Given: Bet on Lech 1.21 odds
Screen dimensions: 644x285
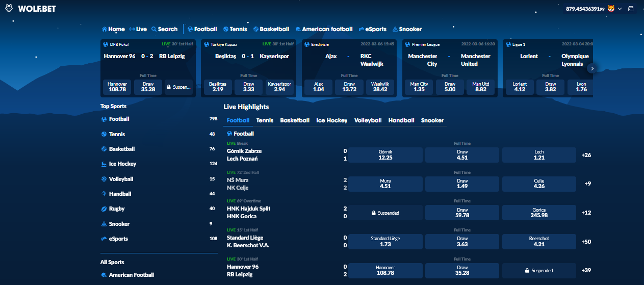Looking at the screenshot, I should tap(539, 155).
